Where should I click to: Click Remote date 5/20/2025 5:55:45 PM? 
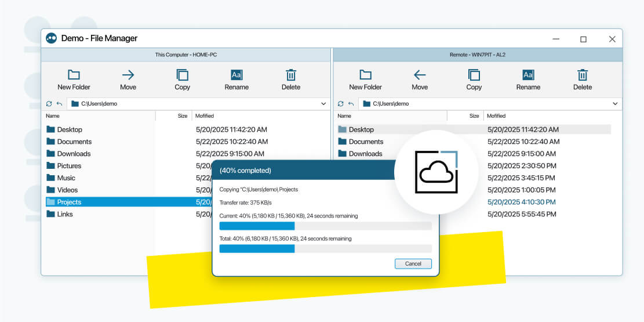coord(522,214)
